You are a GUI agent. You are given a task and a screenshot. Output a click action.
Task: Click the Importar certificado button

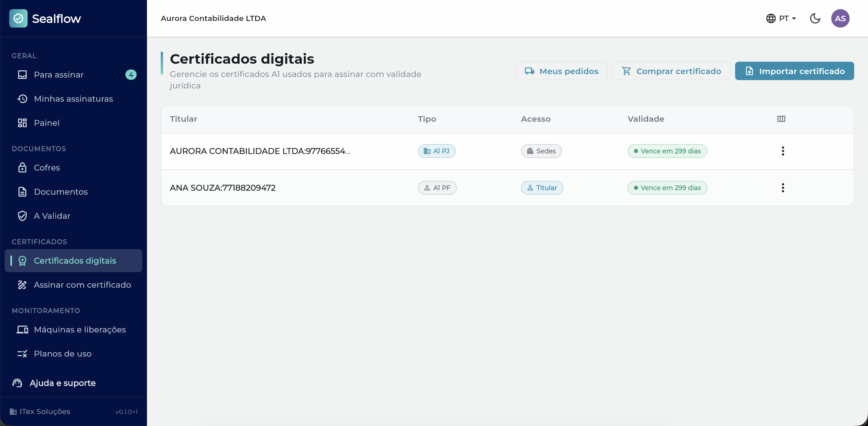click(794, 71)
